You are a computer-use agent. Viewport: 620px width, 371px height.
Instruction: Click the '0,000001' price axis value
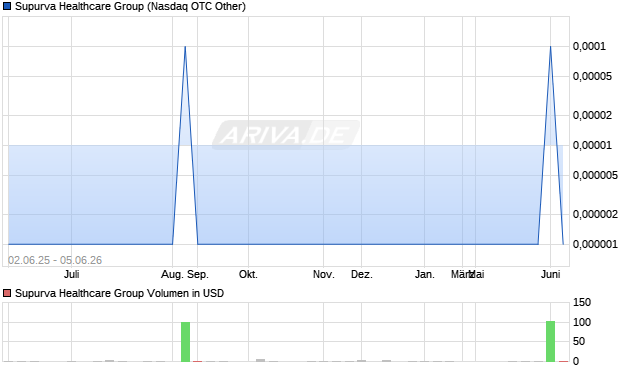595,244
